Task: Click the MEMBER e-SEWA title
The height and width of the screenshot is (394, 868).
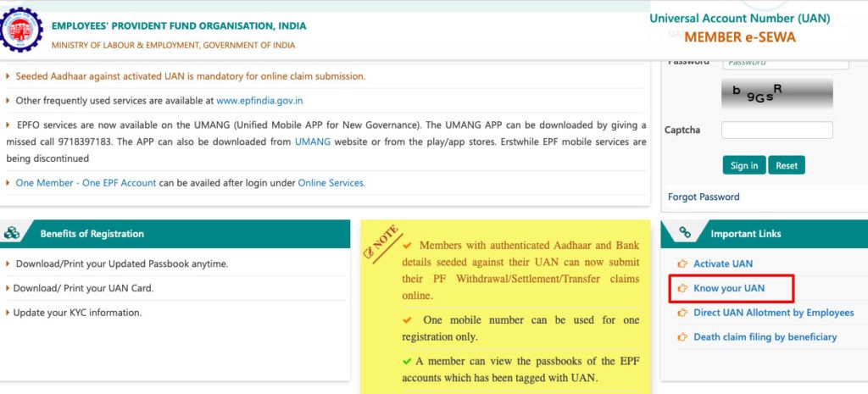Action: tap(740, 37)
